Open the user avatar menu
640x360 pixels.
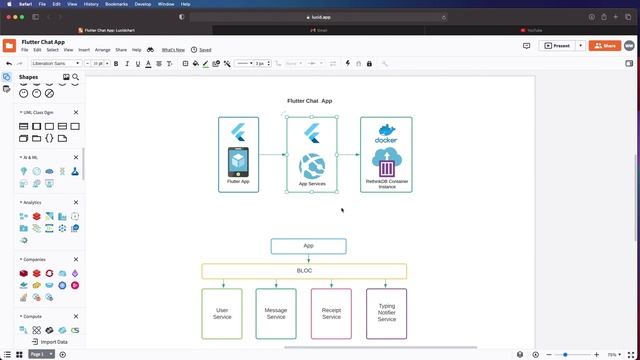tap(629, 46)
